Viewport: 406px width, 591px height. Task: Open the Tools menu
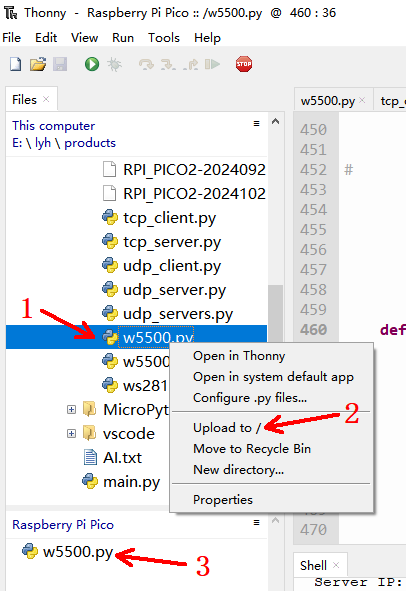(x=164, y=38)
